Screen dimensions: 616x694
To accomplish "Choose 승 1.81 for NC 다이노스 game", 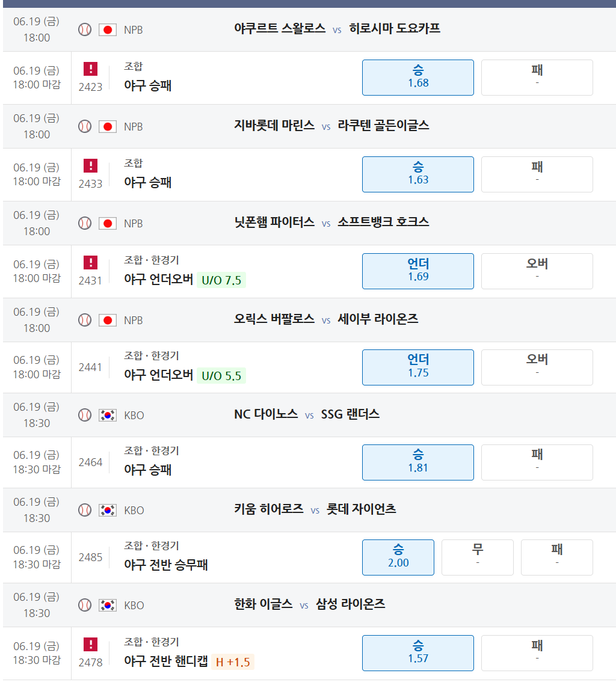I will 418,462.
